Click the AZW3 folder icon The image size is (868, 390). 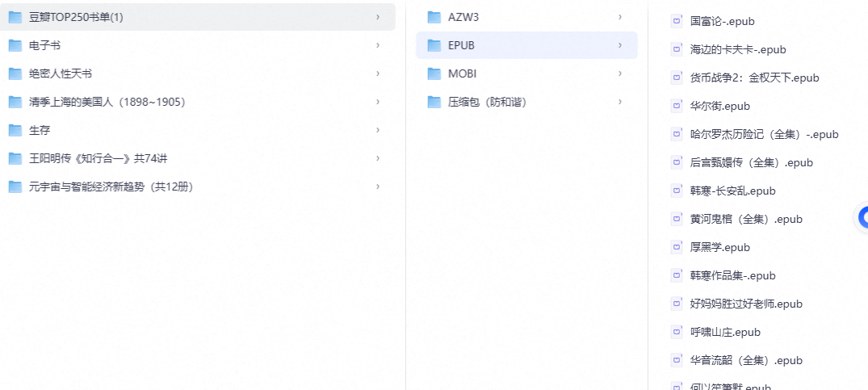click(434, 17)
